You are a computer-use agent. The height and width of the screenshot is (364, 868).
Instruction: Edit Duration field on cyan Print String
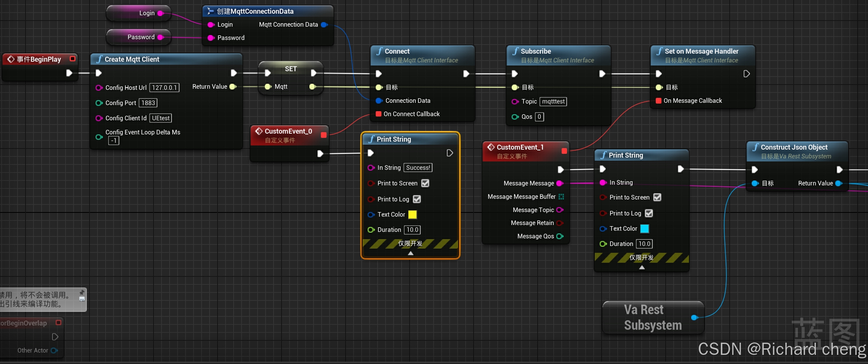[644, 244]
